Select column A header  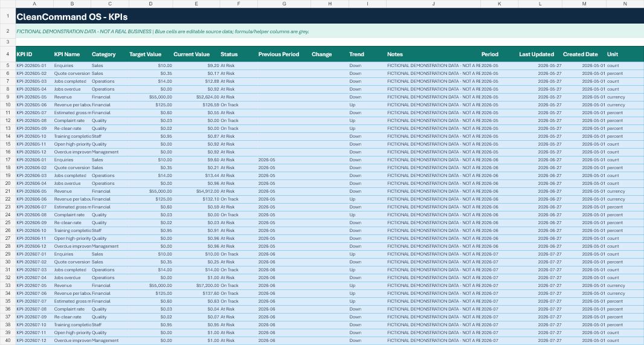(34, 4)
